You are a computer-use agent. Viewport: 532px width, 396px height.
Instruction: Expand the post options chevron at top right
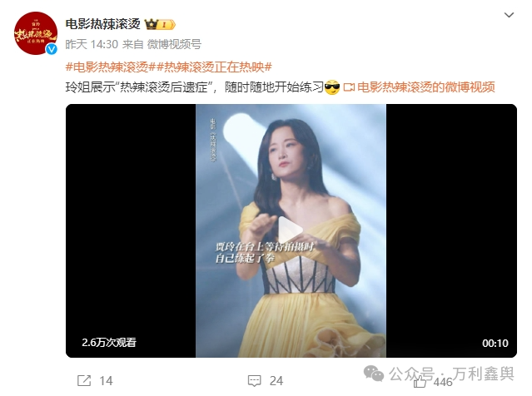[509, 15]
